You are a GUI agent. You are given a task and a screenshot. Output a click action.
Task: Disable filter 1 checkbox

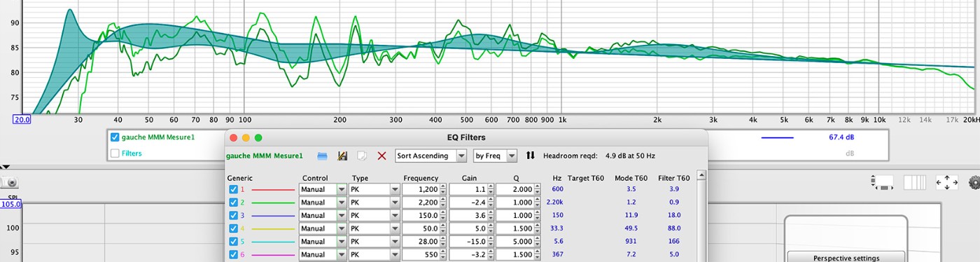click(x=233, y=189)
